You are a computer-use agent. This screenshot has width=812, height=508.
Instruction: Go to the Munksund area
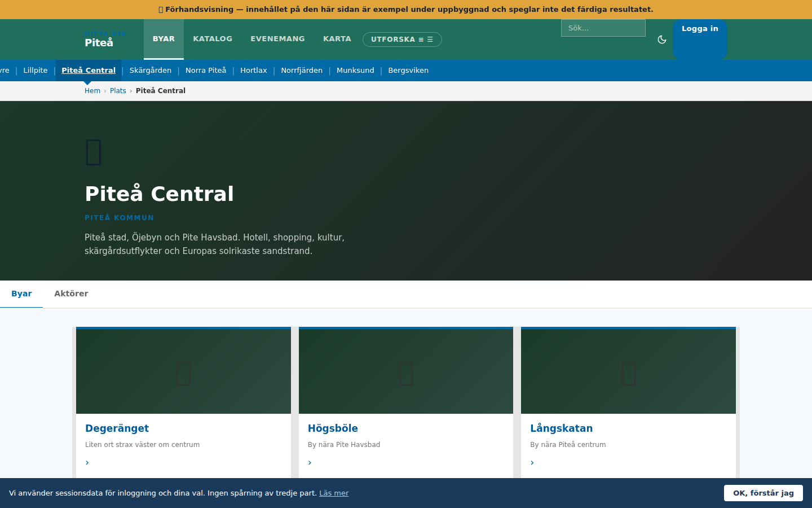[355, 71]
